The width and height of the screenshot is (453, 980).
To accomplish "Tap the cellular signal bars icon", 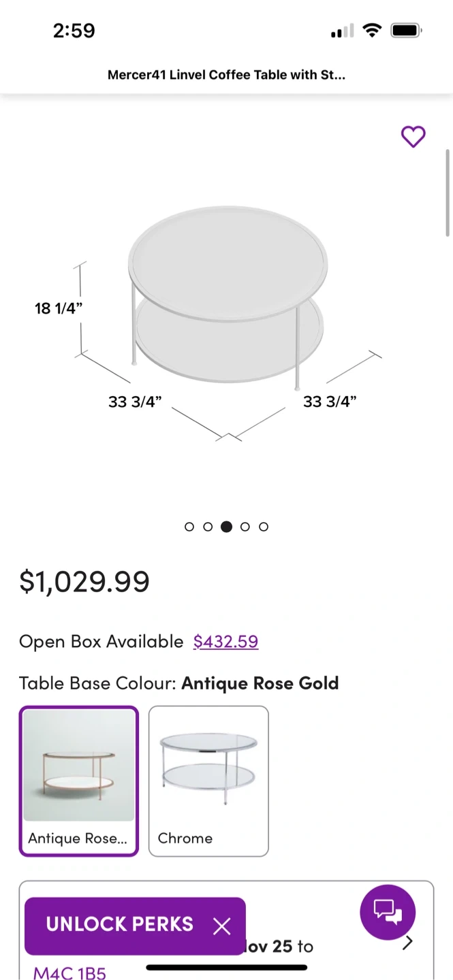I will (x=342, y=31).
